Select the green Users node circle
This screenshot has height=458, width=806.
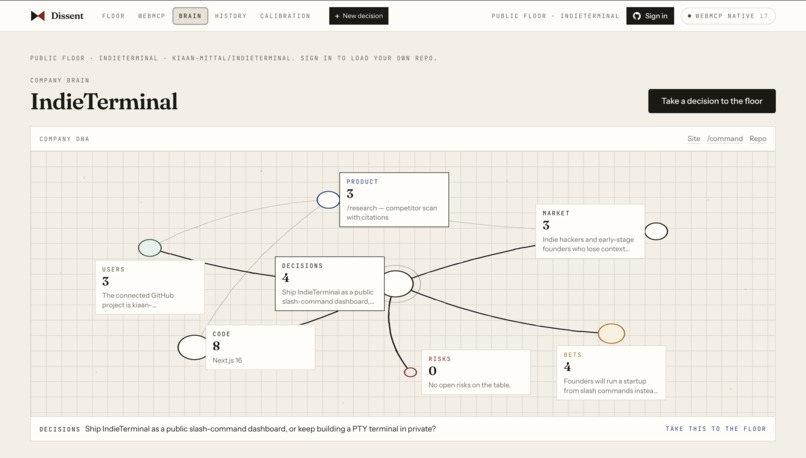point(150,248)
